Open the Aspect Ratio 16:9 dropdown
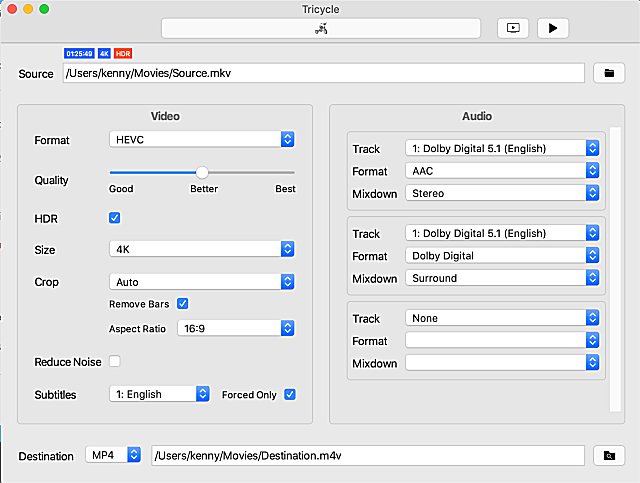640x483 pixels. coord(235,327)
